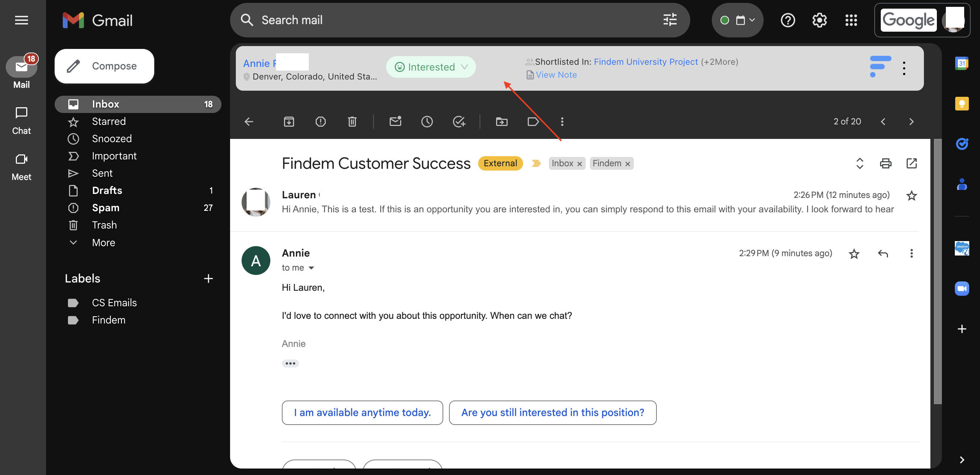
Task: Go to the newer conversation arrow
Action: 883,122
